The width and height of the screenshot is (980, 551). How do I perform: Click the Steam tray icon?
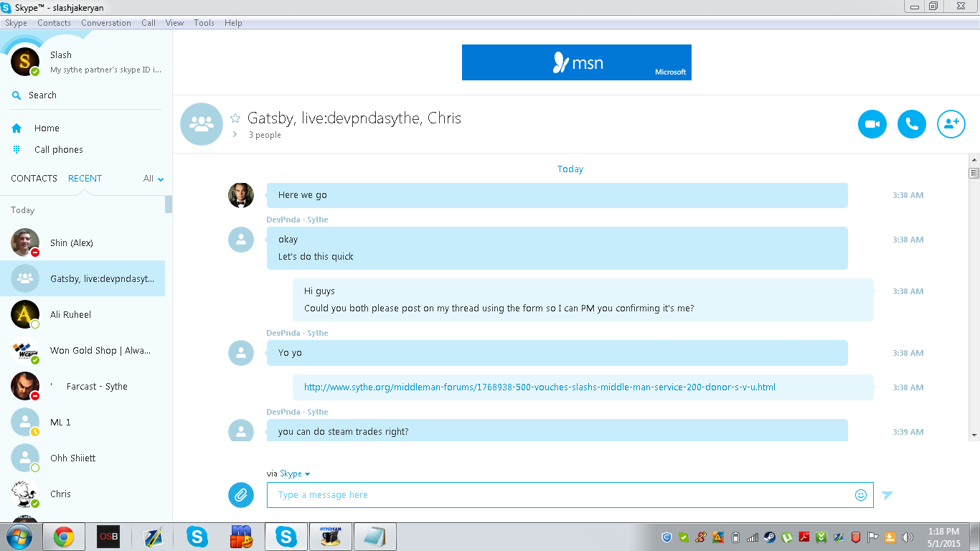[769, 537]
